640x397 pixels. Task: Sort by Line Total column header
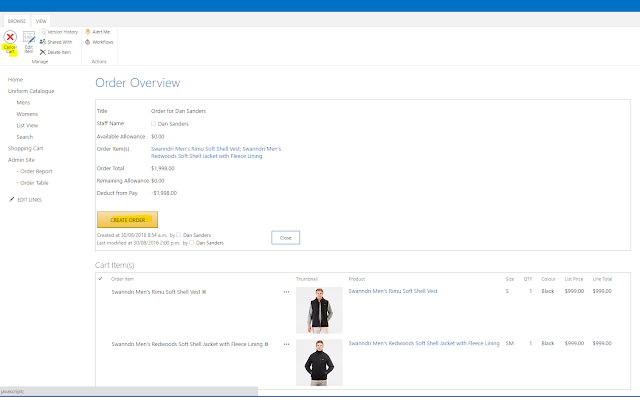point(602,279)
